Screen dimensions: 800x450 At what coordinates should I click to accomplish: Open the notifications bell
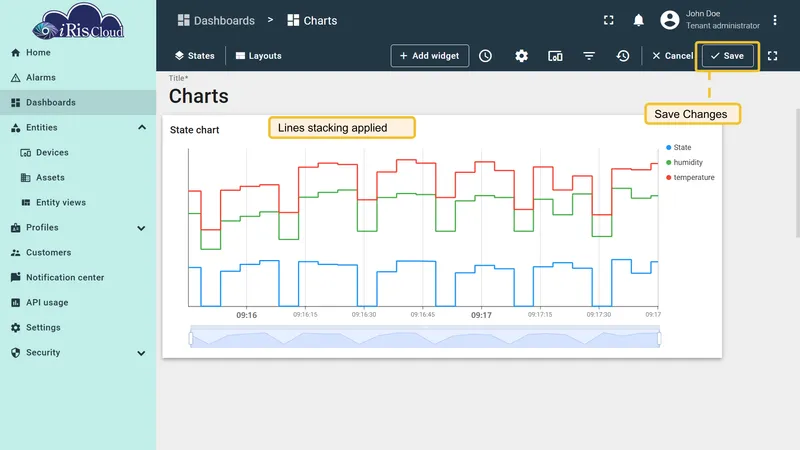click(638, 20)
